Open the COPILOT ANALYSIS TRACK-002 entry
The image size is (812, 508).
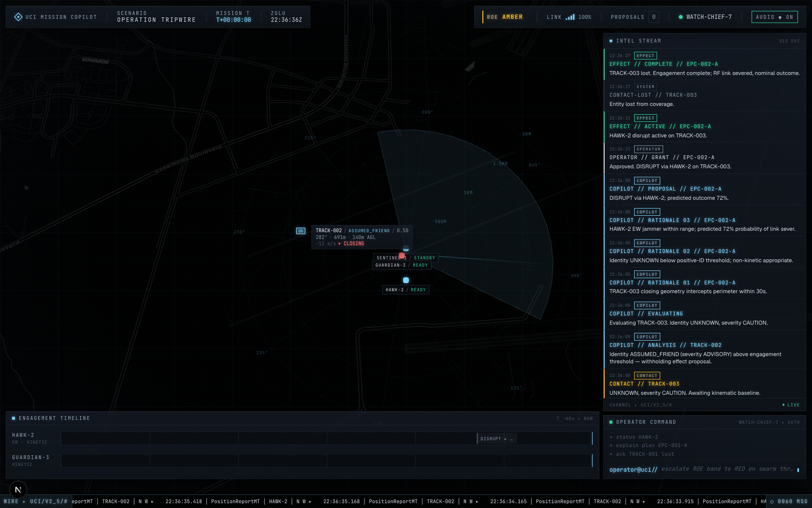704,349
